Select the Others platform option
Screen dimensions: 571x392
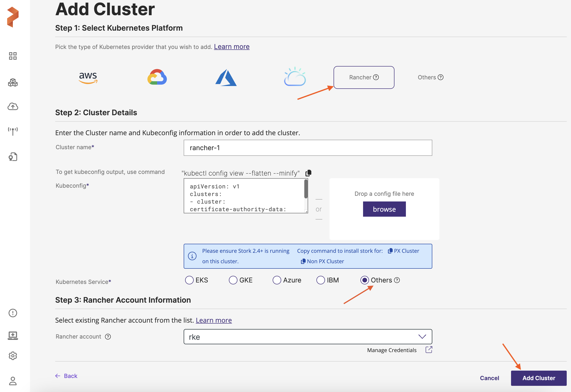tap(430, 77)
